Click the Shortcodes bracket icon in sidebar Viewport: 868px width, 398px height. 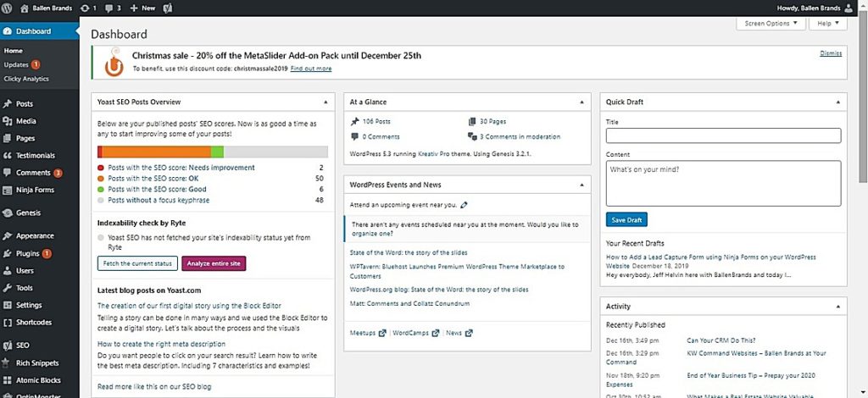7,323
